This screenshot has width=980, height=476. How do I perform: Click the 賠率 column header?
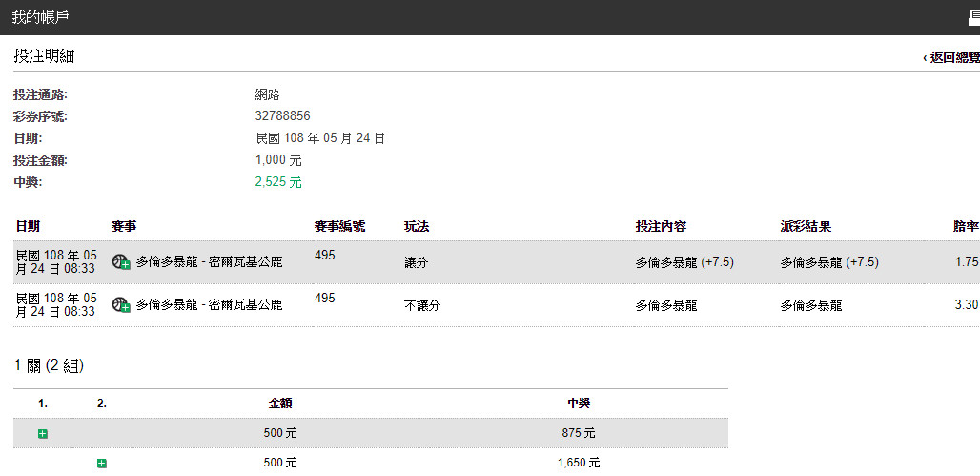[x=966, y=226]
